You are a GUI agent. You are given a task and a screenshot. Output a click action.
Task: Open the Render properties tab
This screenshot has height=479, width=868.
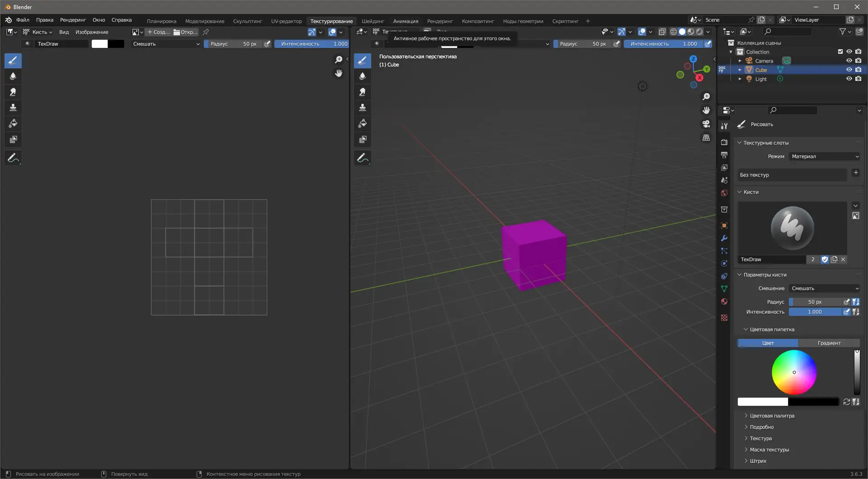(724, 142)
